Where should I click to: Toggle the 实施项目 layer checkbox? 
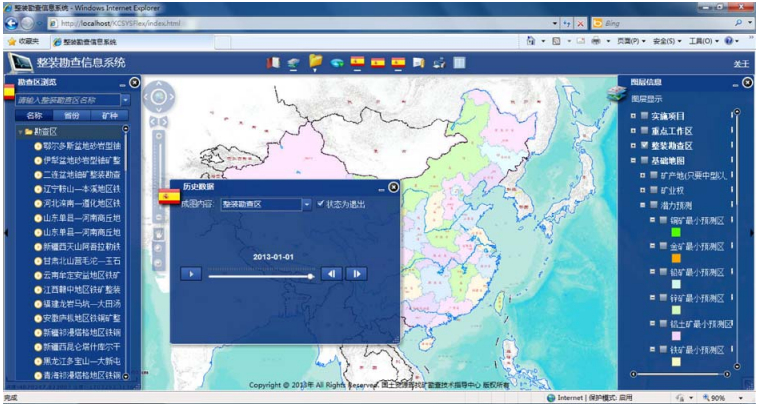[x=645, y=116]
